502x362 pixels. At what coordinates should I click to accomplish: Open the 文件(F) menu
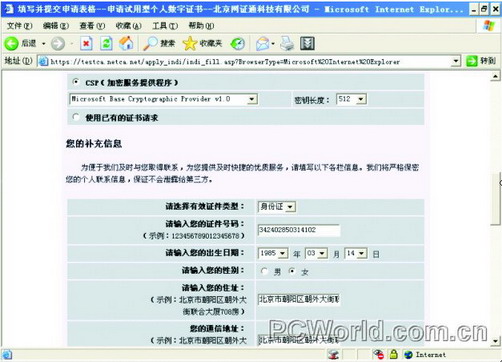coord(20,26)
